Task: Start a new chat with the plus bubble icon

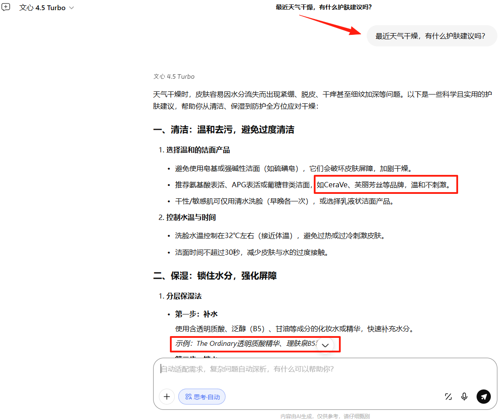Action: pos(6,7)
